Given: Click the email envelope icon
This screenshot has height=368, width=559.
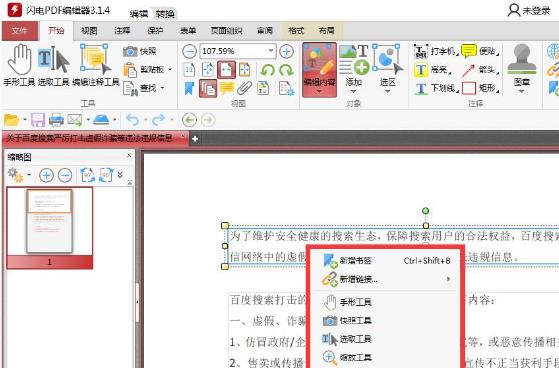Looking at the screenshot, I should point(75,120).
